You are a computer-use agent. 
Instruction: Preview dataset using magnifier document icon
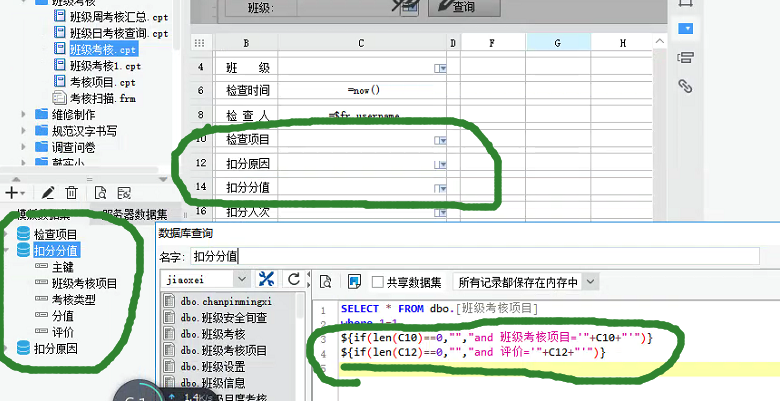click(x=100, y=193)
